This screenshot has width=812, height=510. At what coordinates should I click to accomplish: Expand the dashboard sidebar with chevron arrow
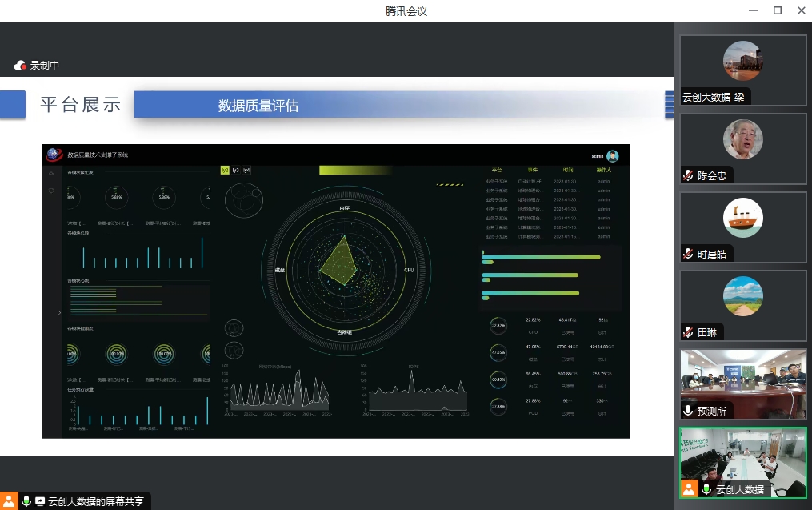(x=59, y=312)
